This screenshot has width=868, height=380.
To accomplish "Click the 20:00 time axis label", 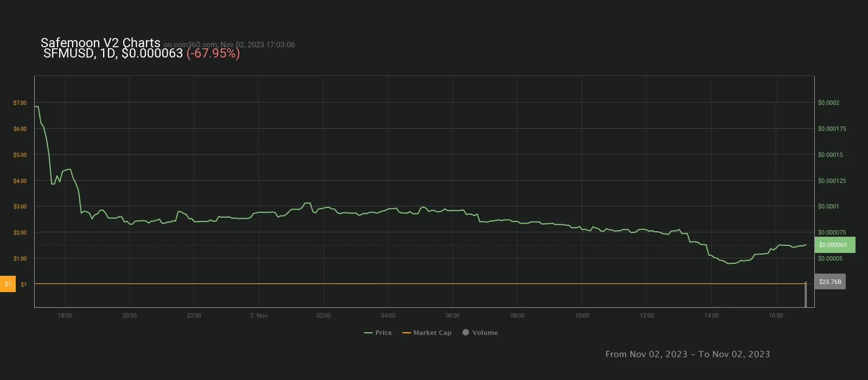I will [x=130, y=315].
